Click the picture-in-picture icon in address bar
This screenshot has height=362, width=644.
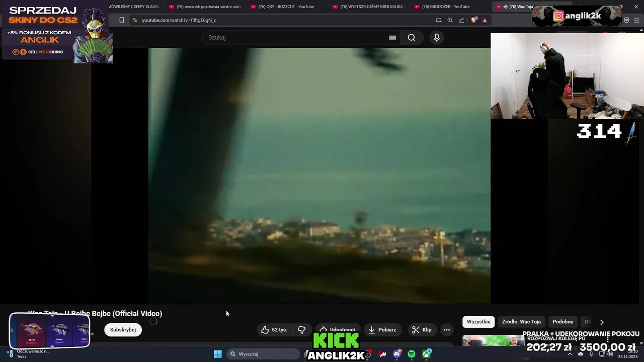439,20
